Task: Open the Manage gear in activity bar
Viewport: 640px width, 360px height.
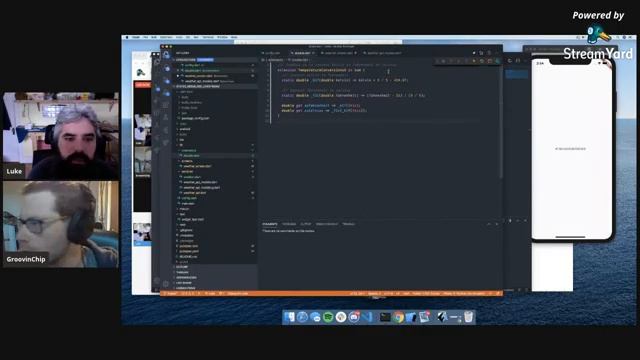Action: pos(165,284)
